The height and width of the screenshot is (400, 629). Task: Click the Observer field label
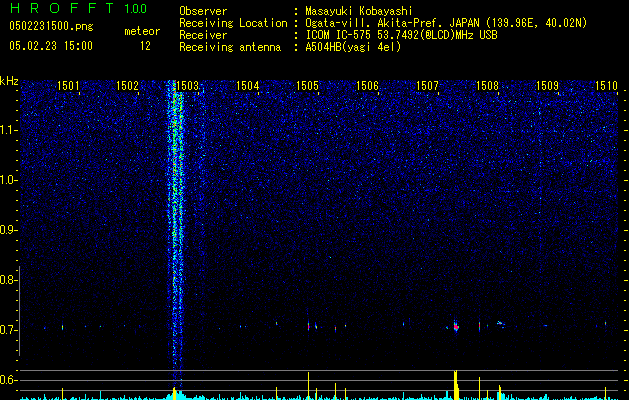203,11
